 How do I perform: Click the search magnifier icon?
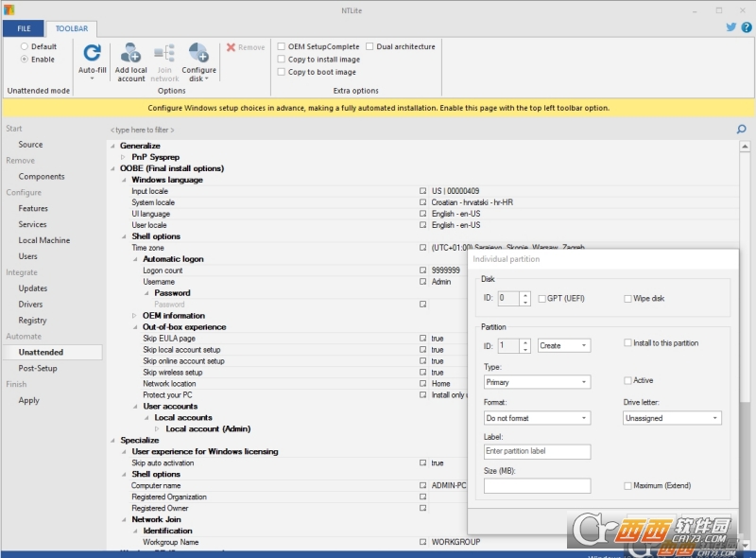pos(742,129)
